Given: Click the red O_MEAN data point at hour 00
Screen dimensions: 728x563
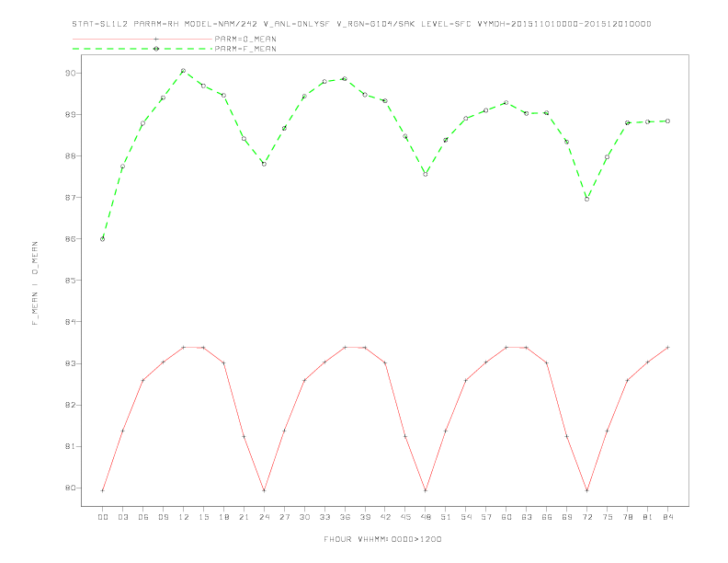Looking at the screenshot, I should pos(103,490).
